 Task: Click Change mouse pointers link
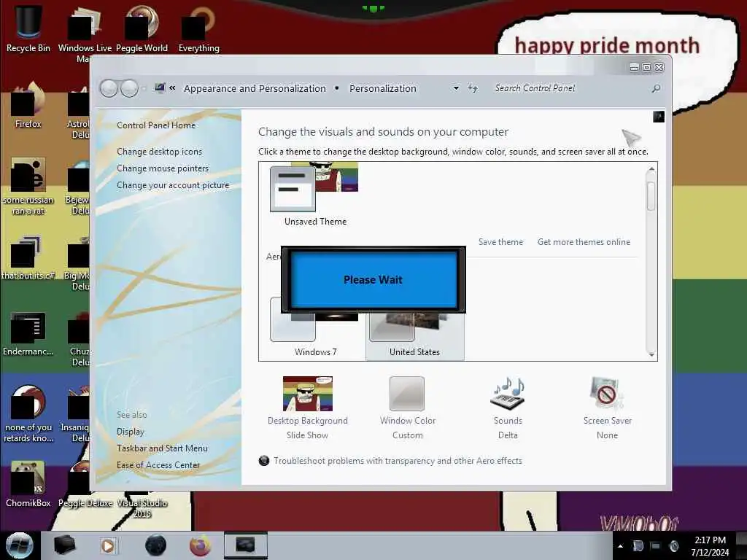point(163,168)
